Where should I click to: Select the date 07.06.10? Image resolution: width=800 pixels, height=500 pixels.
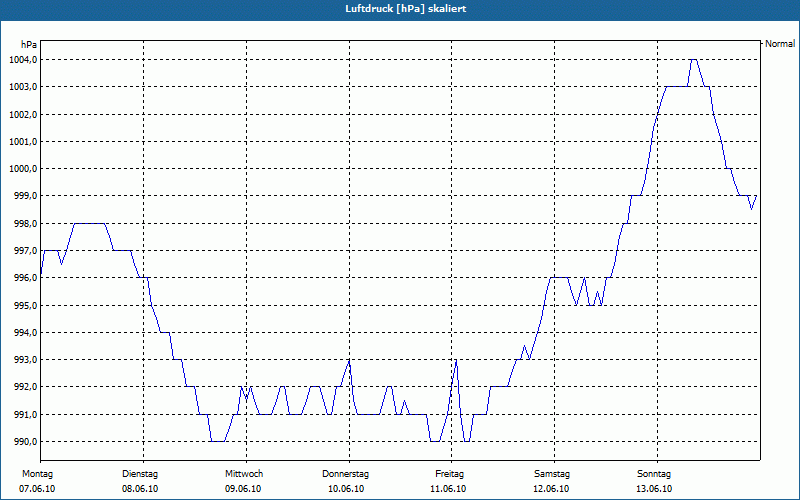(x=37, y=489)
